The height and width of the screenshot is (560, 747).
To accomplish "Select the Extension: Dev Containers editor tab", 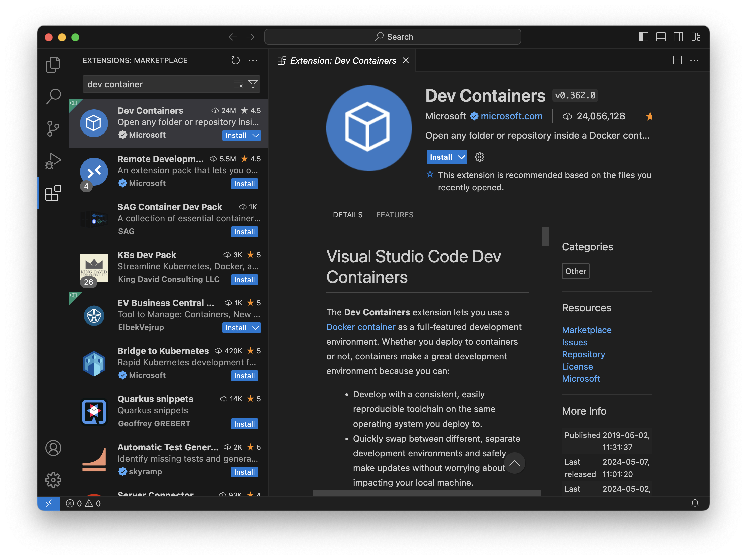I will click(x=342, y=61).
